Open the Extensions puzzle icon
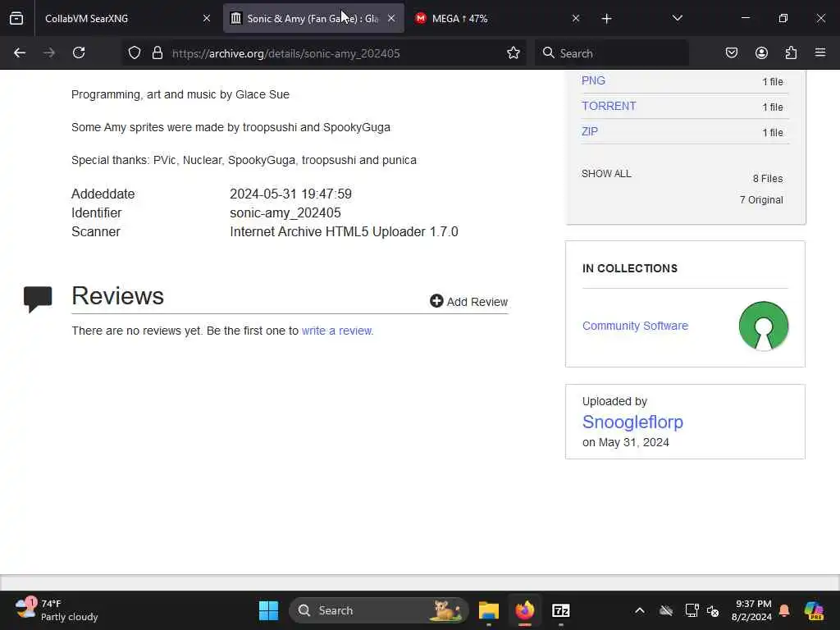 click(791, 53)
